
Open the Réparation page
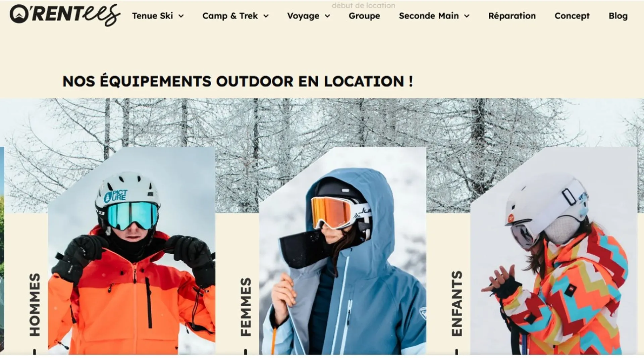click(512, 16)
